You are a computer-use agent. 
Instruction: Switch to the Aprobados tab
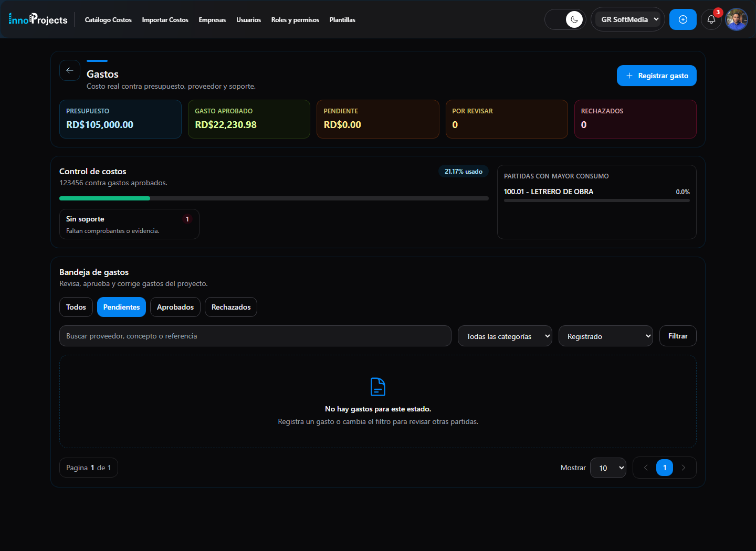(175, 307)
